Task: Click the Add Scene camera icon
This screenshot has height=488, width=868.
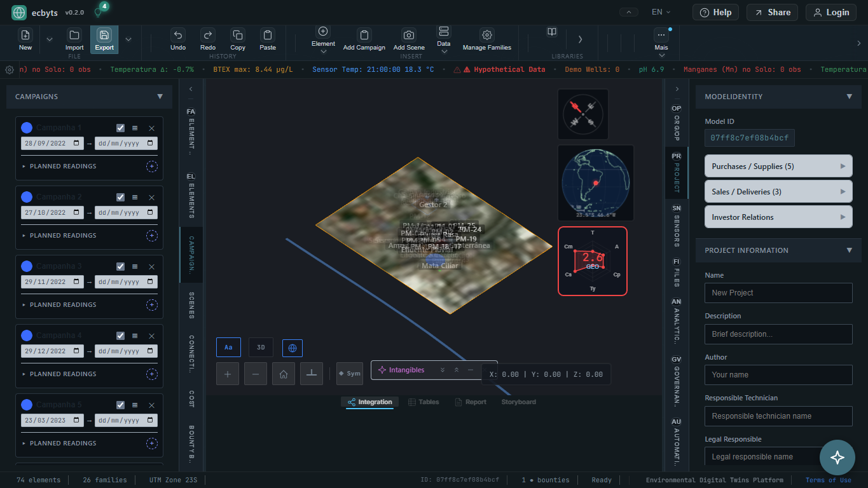Action: (x=409, y=36)
